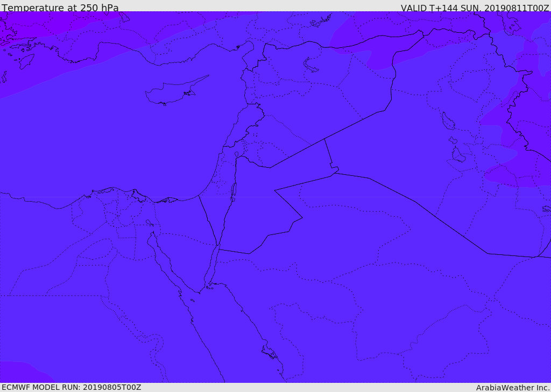Click the 'Temperature at 250 hPa' title
Viewport: 551px width, 392px height.
(x=60, y=8)
